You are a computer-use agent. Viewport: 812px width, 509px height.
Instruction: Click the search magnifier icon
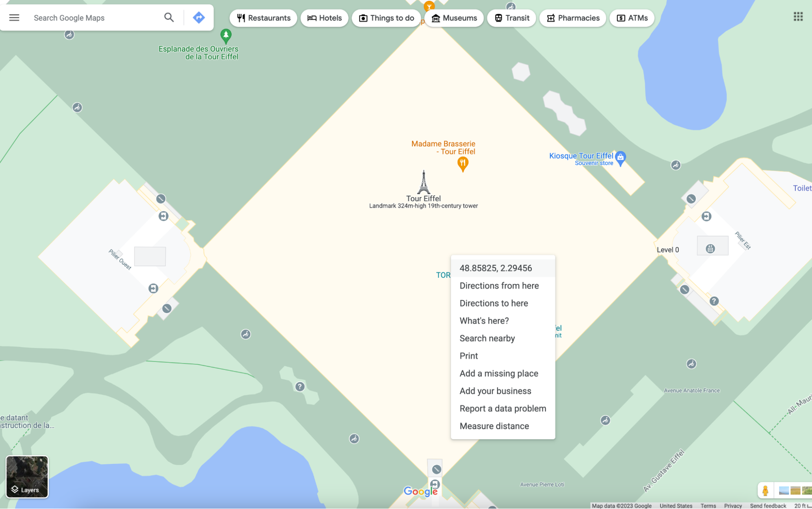pos(169,17)
